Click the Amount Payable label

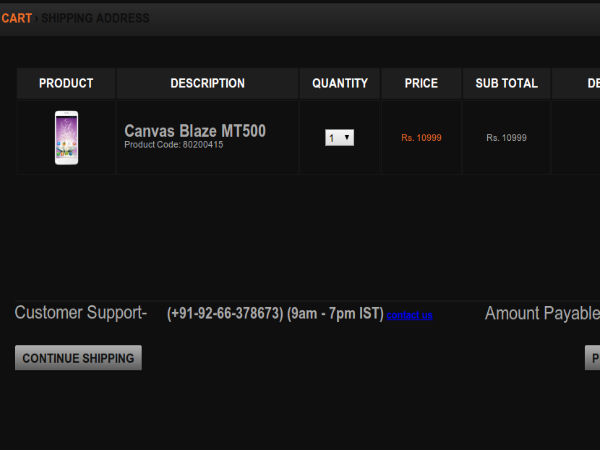tap(541, 314)
